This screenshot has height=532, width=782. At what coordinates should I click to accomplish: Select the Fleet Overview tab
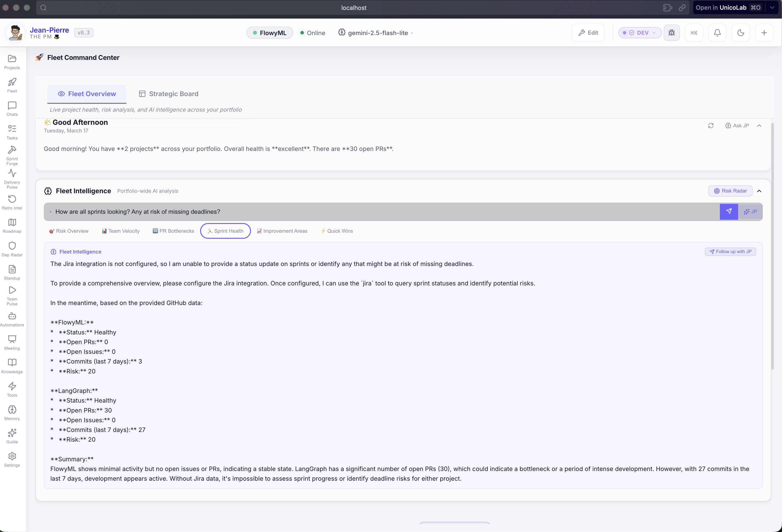87,94
